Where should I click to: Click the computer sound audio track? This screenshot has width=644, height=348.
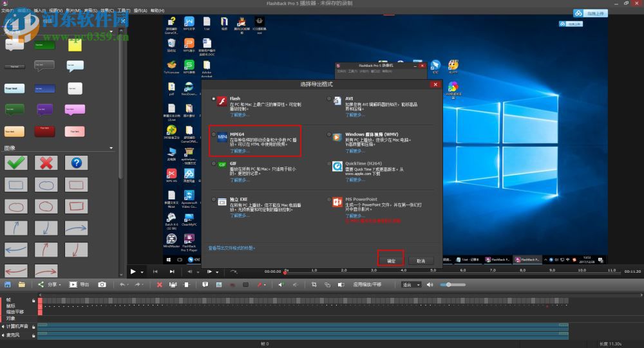303,327
